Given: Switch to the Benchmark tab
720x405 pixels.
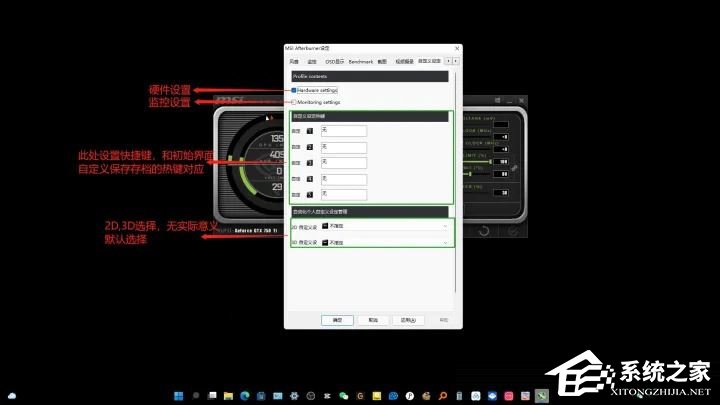Looking at the screenshot, I should point(361,62).
